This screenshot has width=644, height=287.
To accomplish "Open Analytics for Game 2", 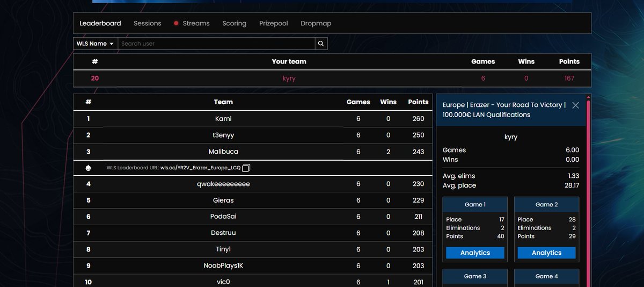I will (546, 253).
